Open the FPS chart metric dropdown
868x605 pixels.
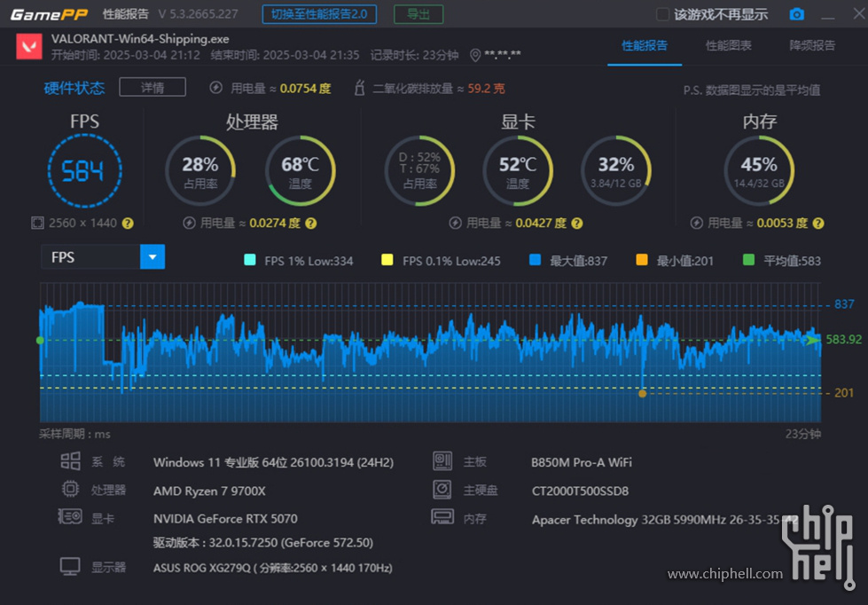103,257
